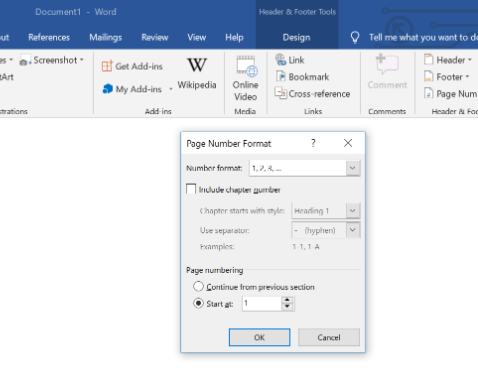The height and width of the screenshot is (373, 478).
Task: Click Cancel in the dialog
Action: tap(329, 337)
